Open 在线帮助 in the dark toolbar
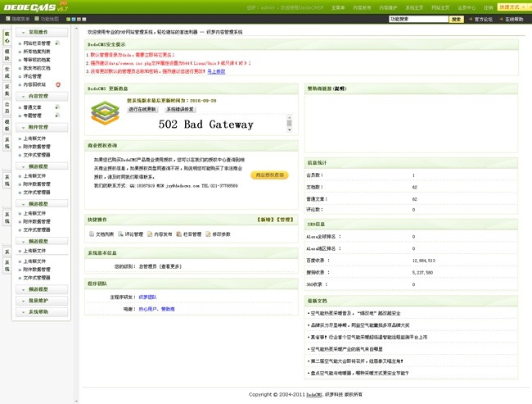 pos(514,20)
